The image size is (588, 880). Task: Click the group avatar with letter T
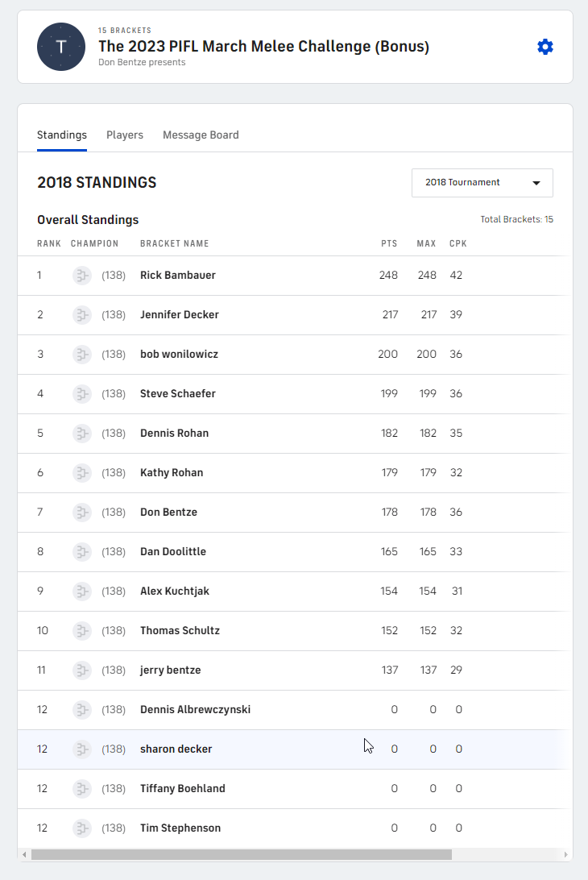61,47
